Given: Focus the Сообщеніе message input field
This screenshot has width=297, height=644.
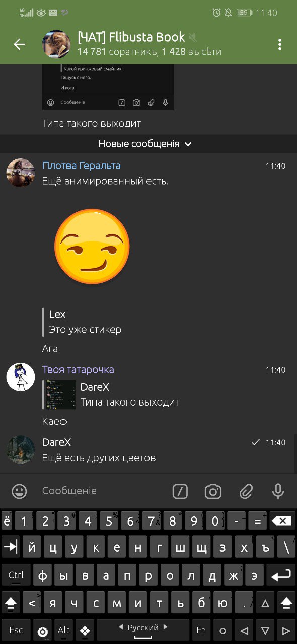Looking at the screenshot, I should pos(101,491).
